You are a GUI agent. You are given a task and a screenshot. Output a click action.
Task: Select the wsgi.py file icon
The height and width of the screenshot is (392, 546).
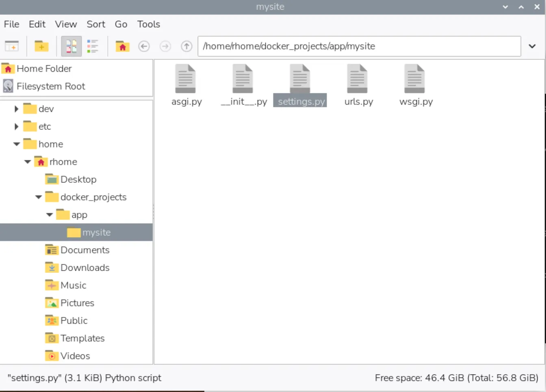(415, 79)
